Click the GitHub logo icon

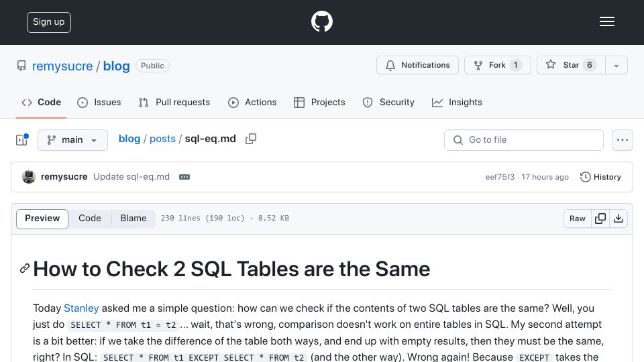(321, 21)
